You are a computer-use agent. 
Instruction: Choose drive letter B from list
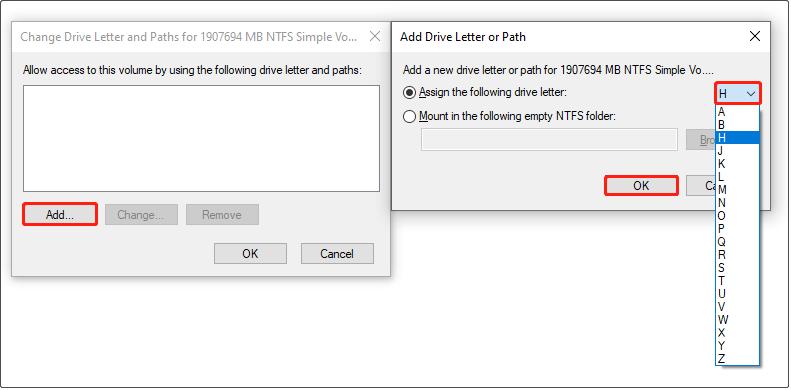pyautogui.click(x=738, y=125)
